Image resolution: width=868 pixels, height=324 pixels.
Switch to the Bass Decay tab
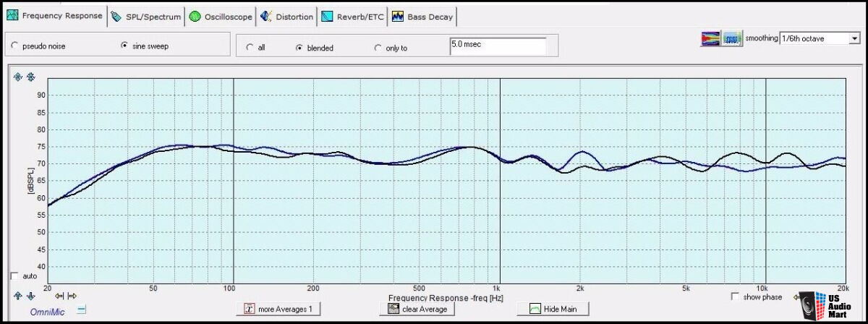(424, 17)
